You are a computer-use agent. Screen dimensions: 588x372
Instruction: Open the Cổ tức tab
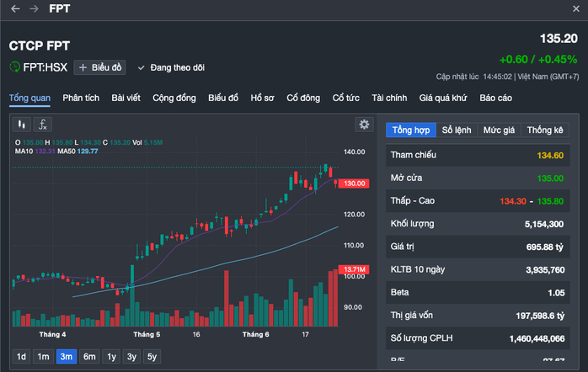tap(345, 98)
